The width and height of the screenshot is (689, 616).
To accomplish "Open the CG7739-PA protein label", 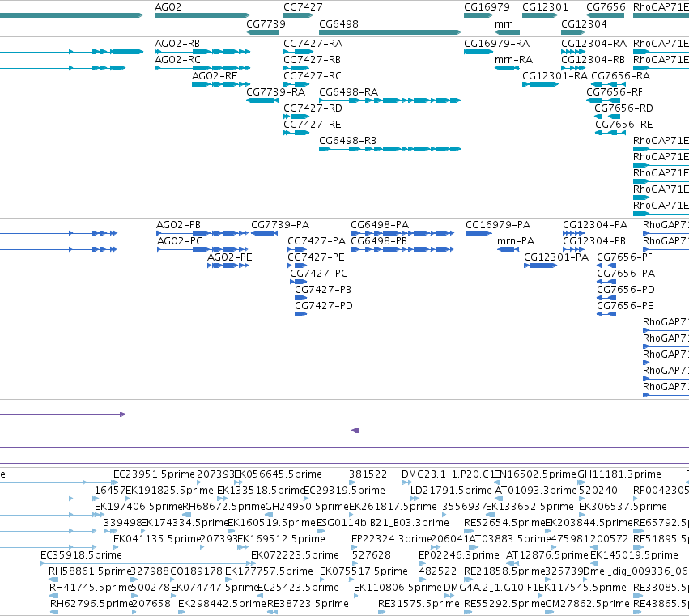I will pyautogui.click(x=280, y=225).
